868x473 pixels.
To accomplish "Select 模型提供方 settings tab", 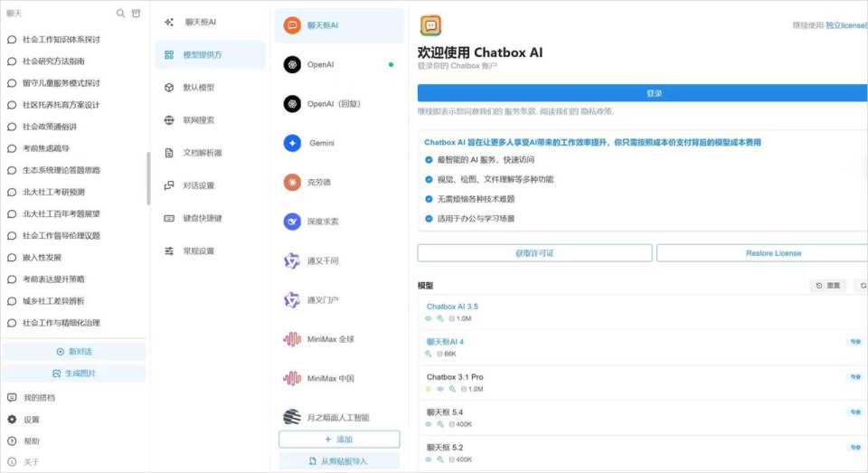I will point(211,55).
